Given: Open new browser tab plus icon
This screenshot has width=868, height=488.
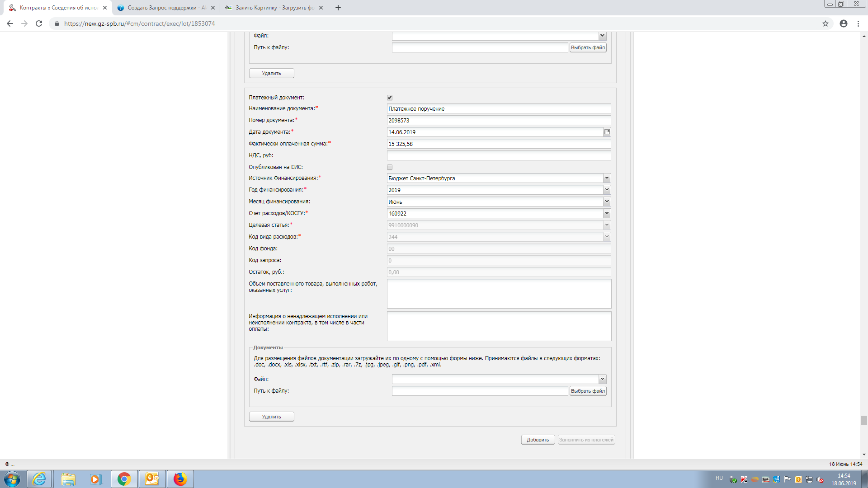Looking at the screenshot, I should 338,8.
